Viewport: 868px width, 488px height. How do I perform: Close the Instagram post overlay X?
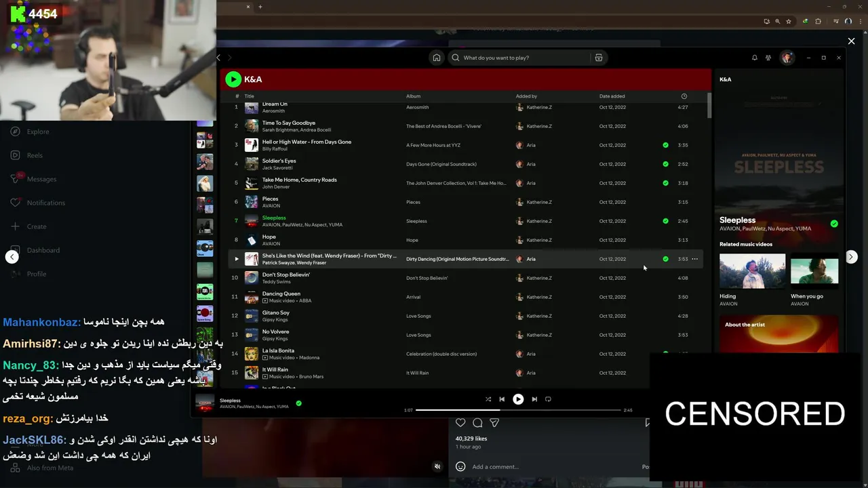point(851,41)
